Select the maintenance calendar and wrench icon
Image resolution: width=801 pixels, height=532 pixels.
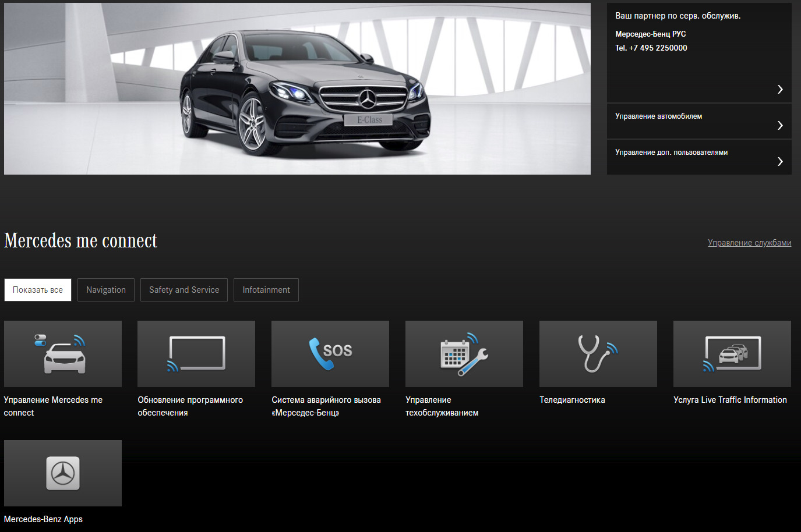[464, 354]
